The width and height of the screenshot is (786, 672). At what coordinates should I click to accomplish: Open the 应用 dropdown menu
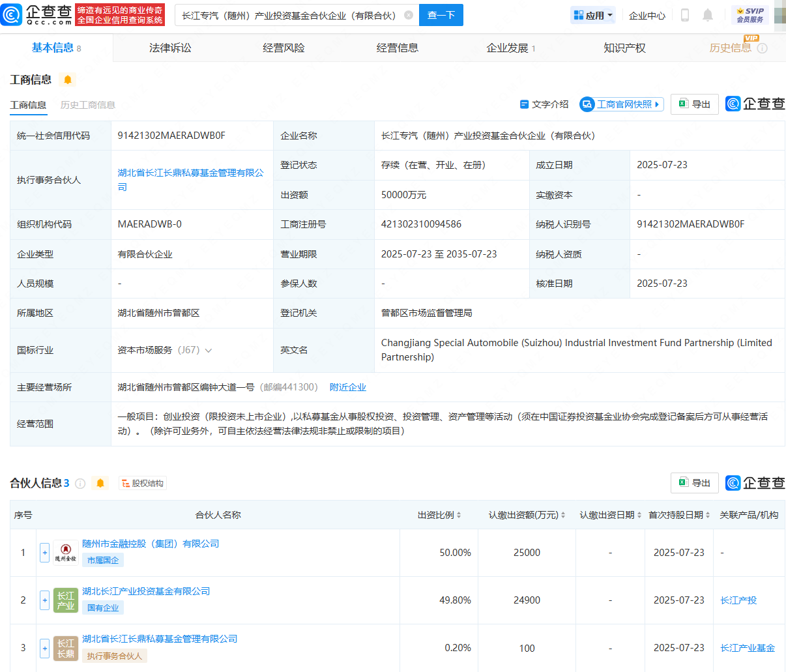592,15
